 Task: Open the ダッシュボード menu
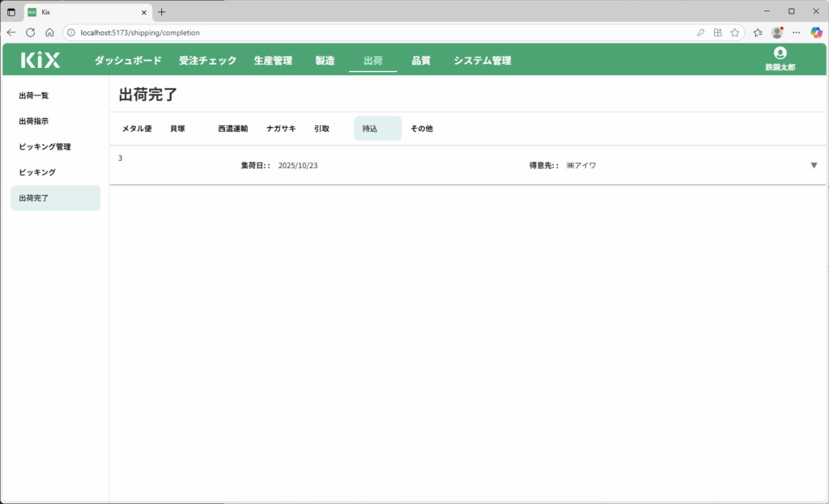[128, 61]
